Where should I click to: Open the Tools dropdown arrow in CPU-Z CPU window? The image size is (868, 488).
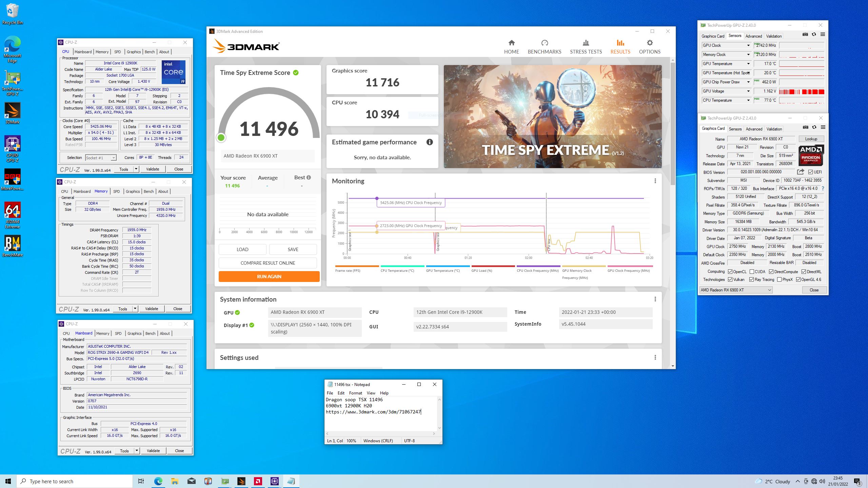(x=136, y=169)
